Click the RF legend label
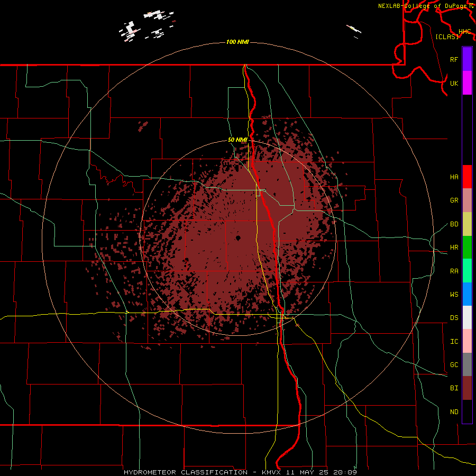This screenshot has width=476, height=476. (454, 59)
